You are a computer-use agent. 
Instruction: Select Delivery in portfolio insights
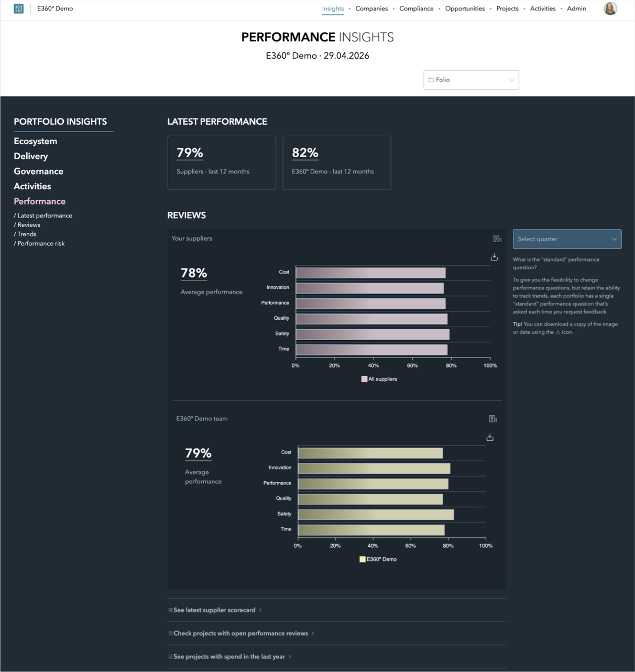click(x=30, y=156)
